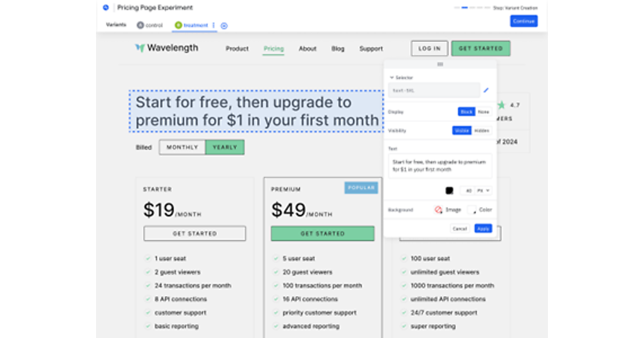Click '24/7 customer support' text

tap(443, 313)
